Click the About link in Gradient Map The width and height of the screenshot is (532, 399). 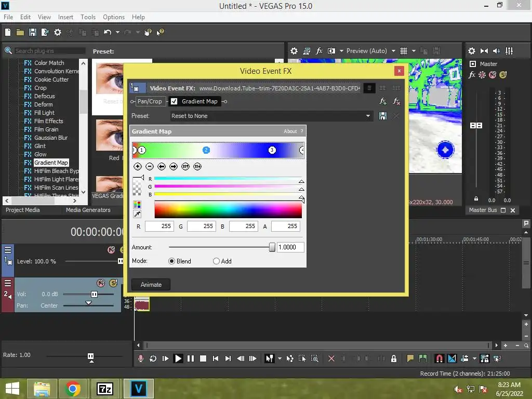coord(290,131)
